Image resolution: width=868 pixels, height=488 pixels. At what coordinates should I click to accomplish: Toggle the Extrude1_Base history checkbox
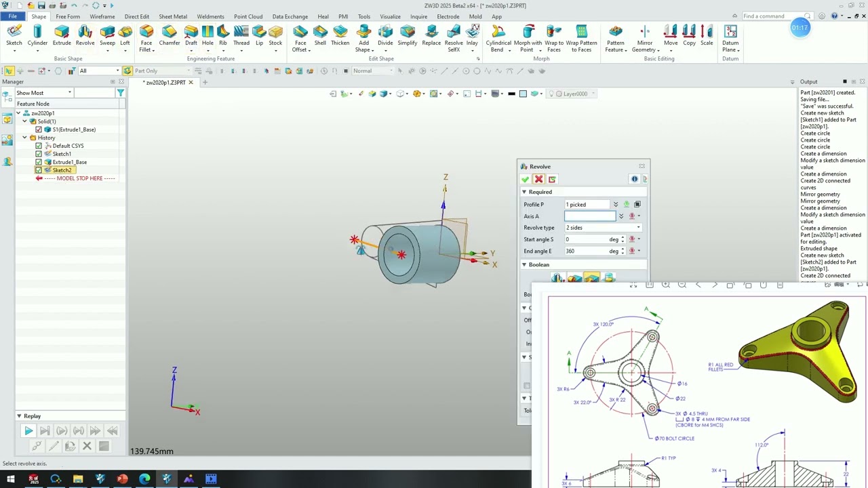point(39,162)
